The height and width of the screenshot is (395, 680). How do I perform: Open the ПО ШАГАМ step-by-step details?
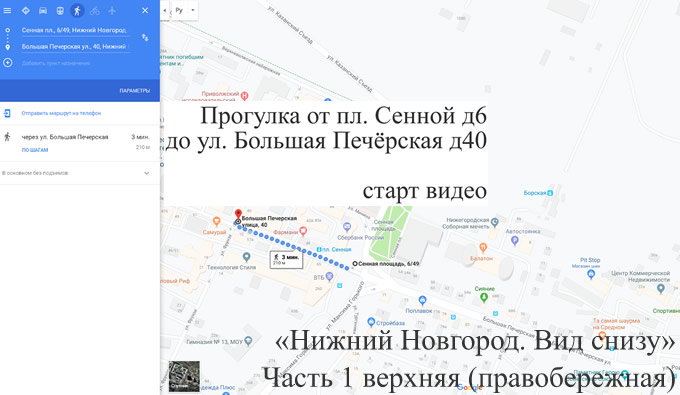coord(35,150)
